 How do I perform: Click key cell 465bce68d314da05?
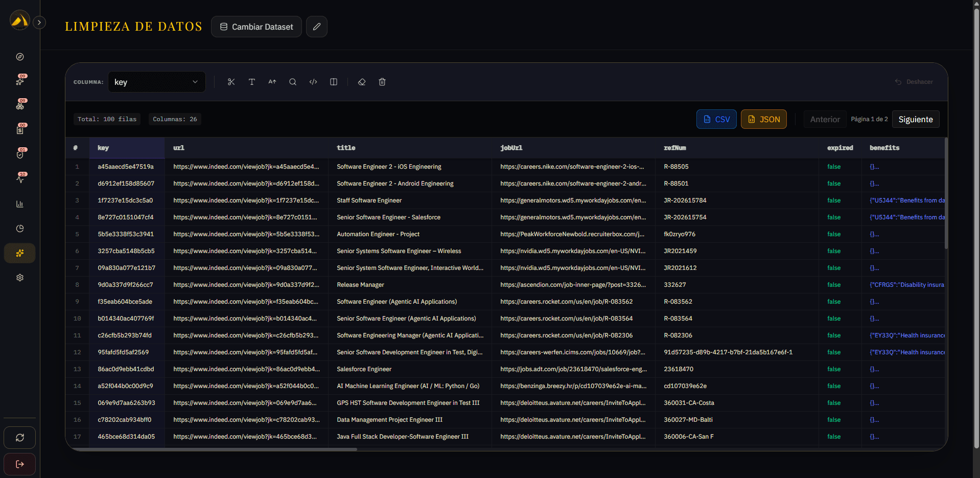(126, 437)
